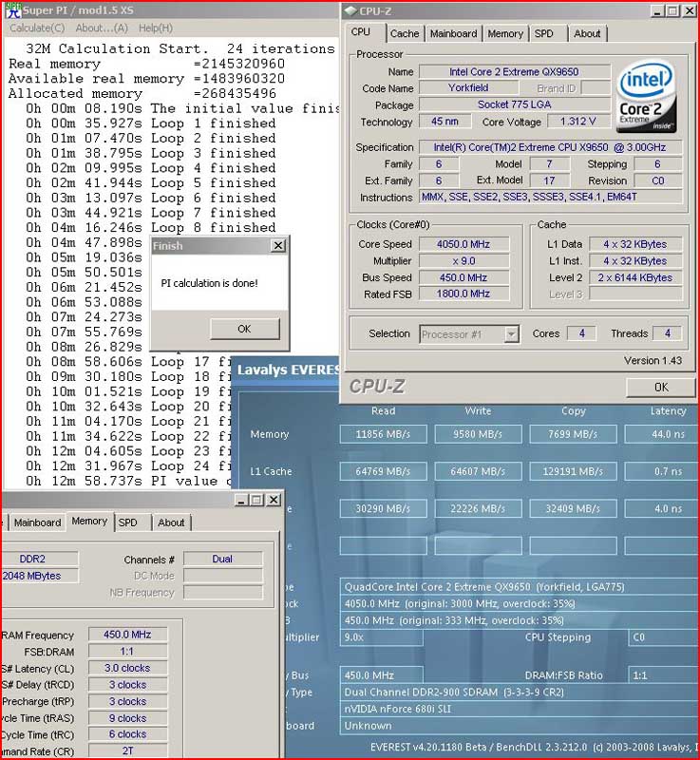The width and height of the screenshot is (700, 760).
Task: Open the About tab in top CPU-Z
Action: click(587, 33)
